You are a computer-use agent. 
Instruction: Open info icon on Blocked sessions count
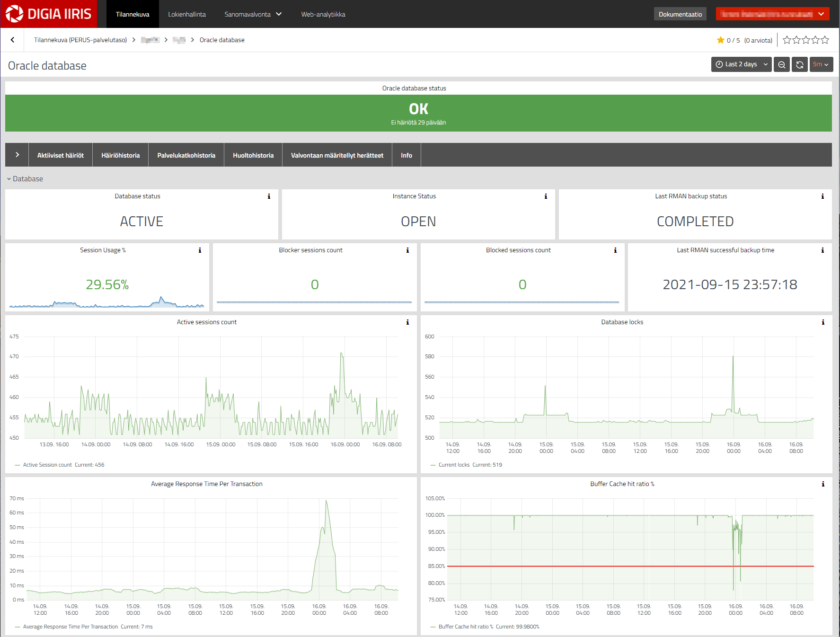(615, 250)
